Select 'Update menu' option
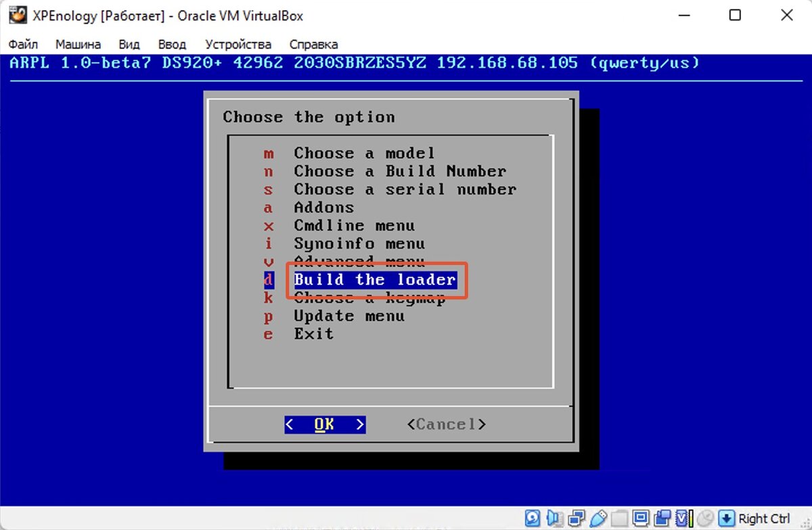Viewport: 812px width, 530px height. [x=349, y=316]
